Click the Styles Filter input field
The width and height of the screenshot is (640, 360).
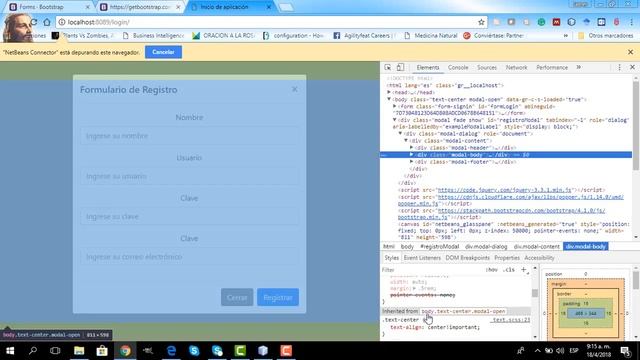coord(431,270)
